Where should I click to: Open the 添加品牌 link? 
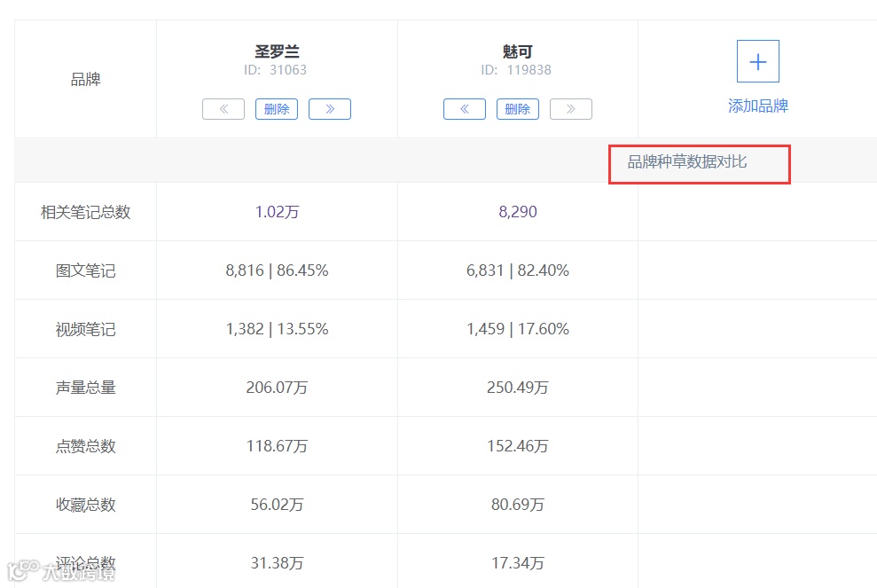click(x=758, y=106)
